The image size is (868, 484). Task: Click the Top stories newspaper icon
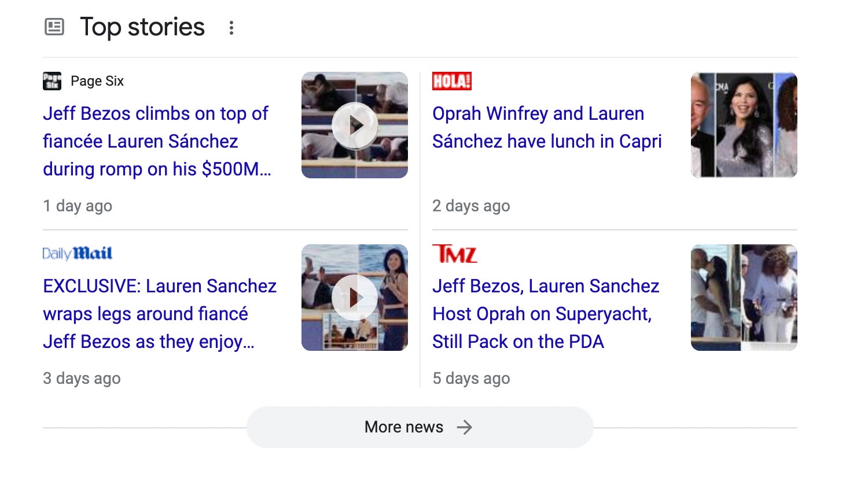tap(54, 27)
